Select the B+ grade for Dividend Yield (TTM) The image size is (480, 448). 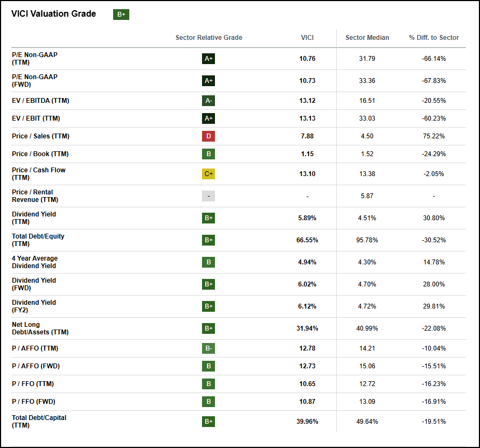click(208, 218)
